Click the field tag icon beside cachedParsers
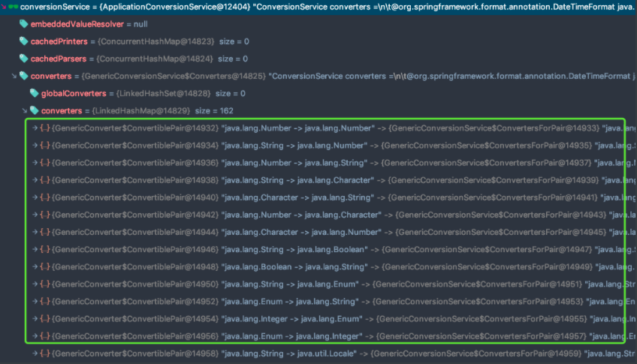This screenshot has height=364, width=637. (x=23, y=59)
